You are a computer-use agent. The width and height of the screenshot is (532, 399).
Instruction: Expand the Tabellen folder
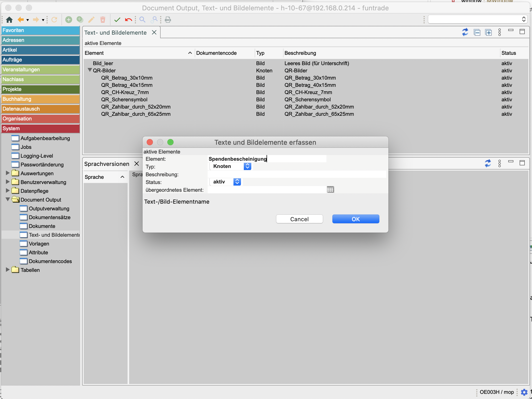7,270
